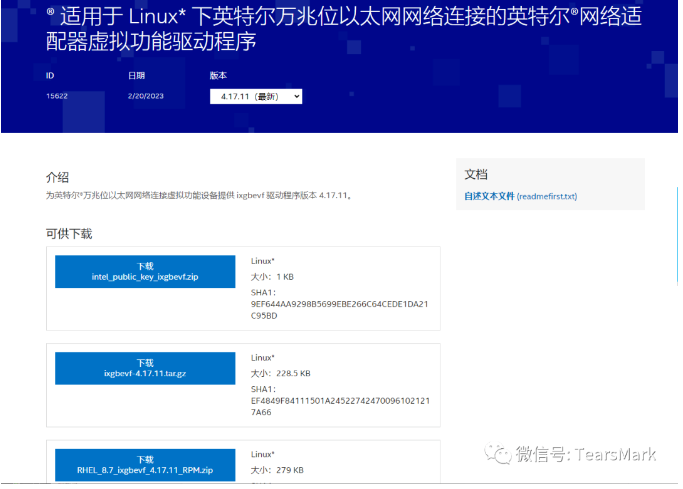Click the size text 228.5 KB
The height and width of the screenshot is (489, 683).
coord(293,374)
